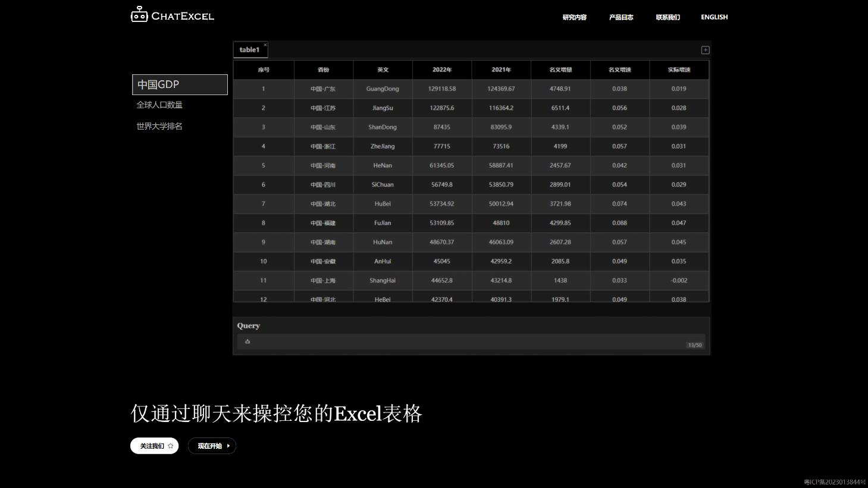Click the 2022年 column header
This screenshot has height=488, width=868.
coord(442,70)
